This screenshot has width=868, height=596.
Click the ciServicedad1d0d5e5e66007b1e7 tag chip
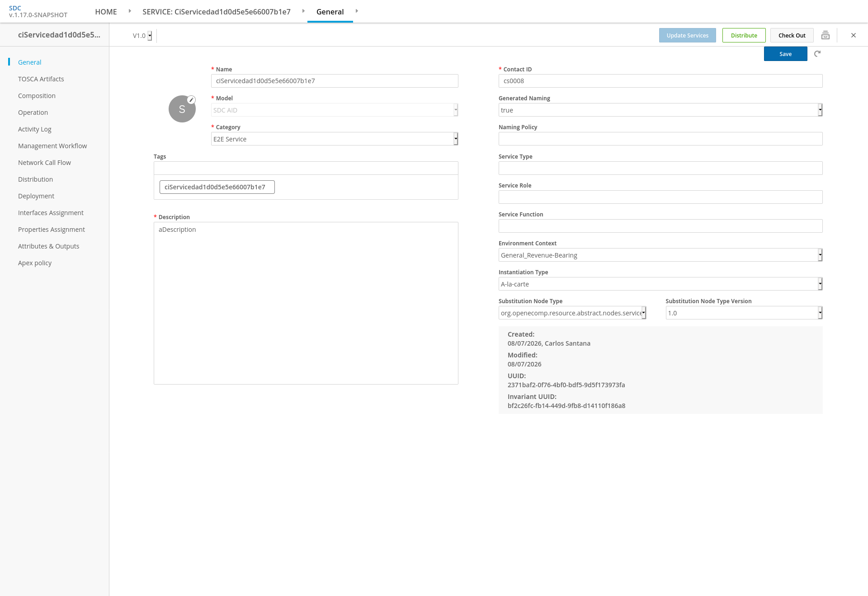point(217,187)
